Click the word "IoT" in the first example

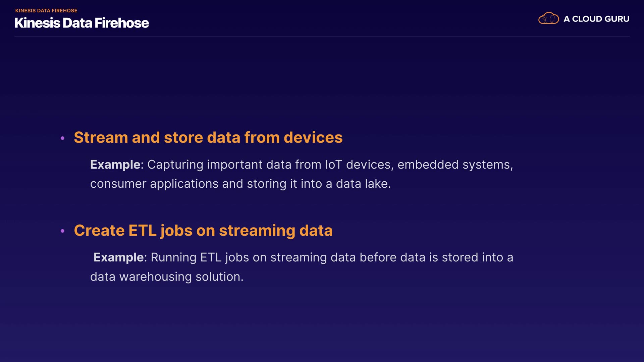(x=333, y=165)
